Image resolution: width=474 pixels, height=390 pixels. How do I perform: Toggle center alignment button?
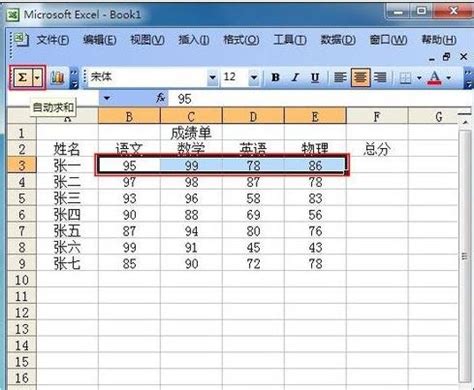click(x=360, y=78)
